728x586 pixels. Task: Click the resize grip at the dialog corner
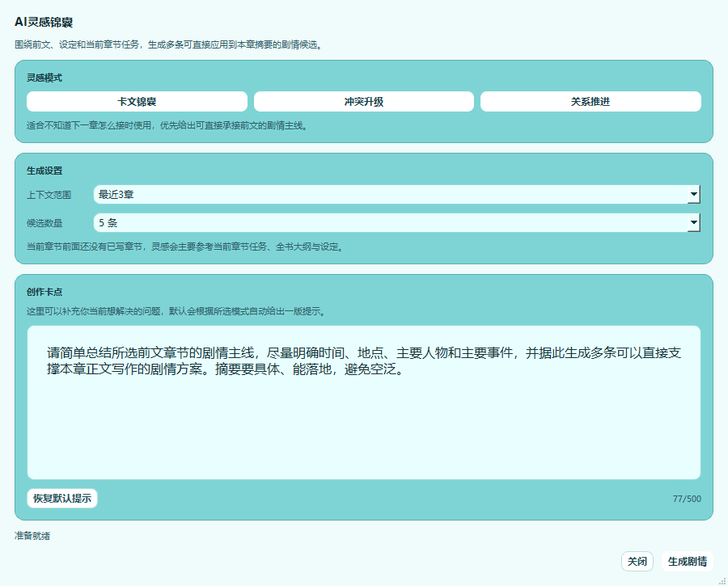click(722, 581)
